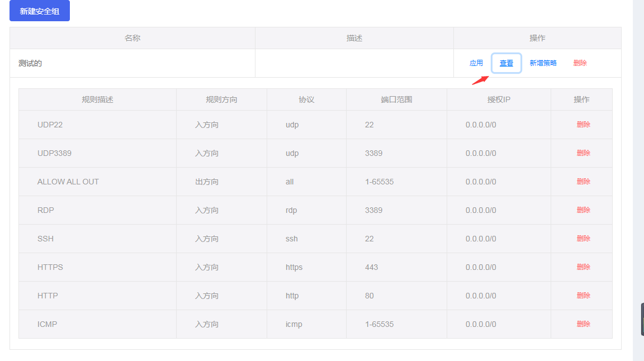Delete the HTTPS rule
This screenshot has height=361, width=644.
tap(583, 267)
